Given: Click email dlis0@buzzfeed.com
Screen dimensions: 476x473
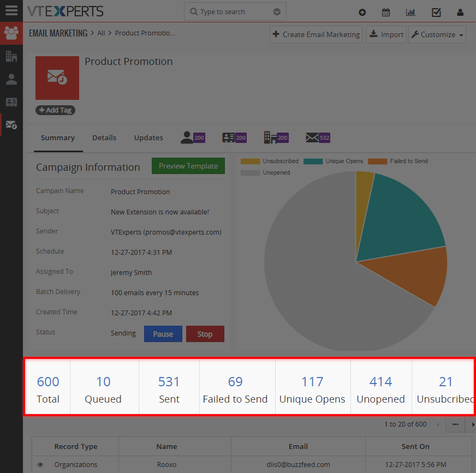Looking at the screenshot, I should pos(298,465).
